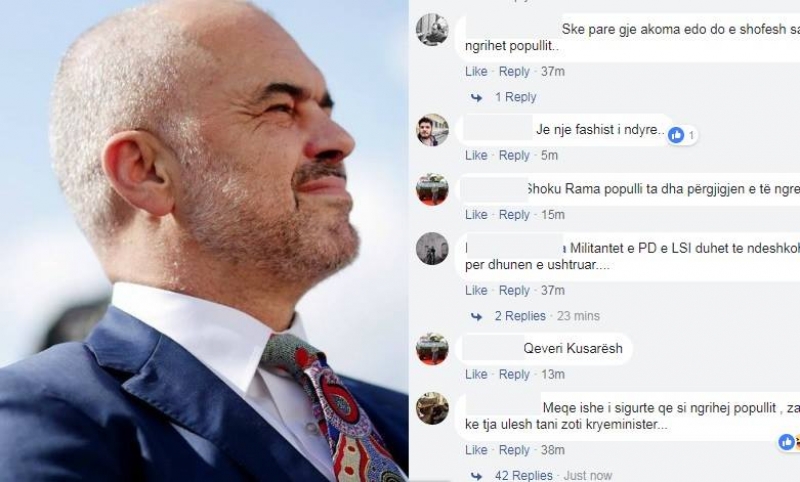800x482 pixels.
Task: Click the man's portrait photo
Action: click(204, 241)
